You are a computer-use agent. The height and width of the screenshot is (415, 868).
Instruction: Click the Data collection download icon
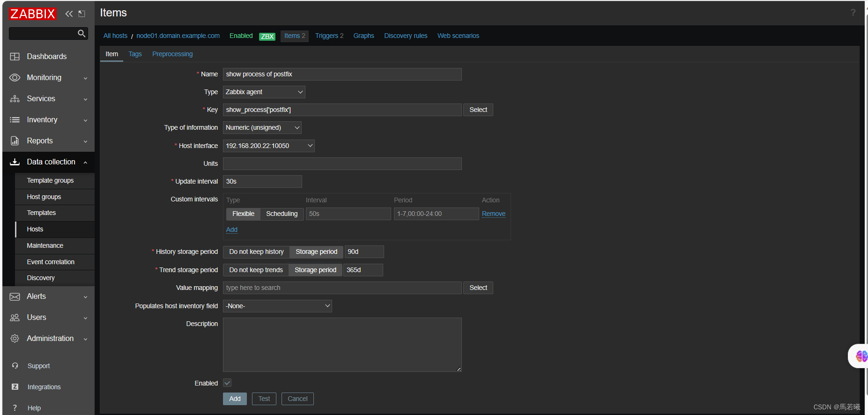click(15, 162)
